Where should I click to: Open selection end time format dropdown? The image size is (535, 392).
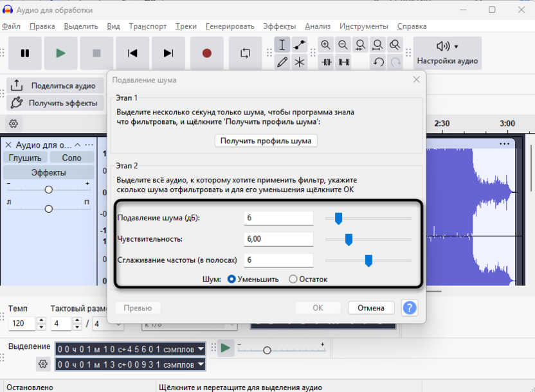[201, 364]
